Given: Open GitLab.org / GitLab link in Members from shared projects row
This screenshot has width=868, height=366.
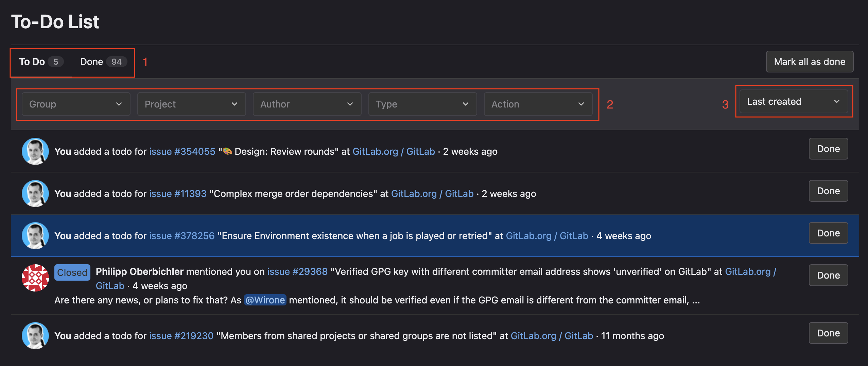Looking at the screenshot, I should 552,336.
